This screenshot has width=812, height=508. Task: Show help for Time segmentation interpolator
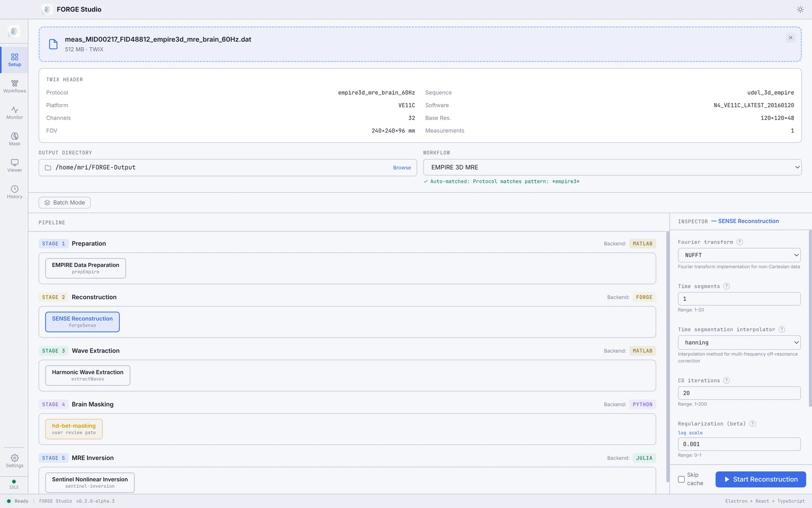pos(782,330)
